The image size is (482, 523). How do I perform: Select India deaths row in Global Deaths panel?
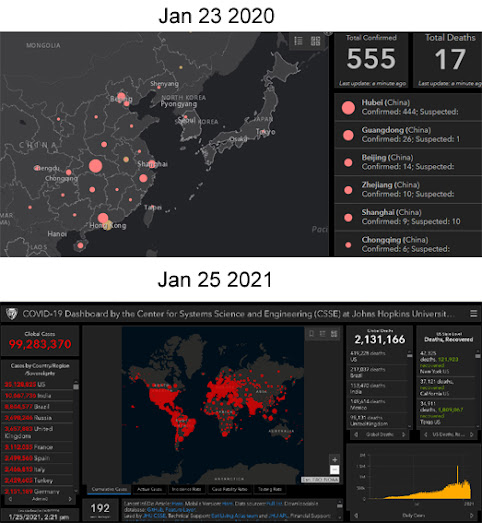378,388
